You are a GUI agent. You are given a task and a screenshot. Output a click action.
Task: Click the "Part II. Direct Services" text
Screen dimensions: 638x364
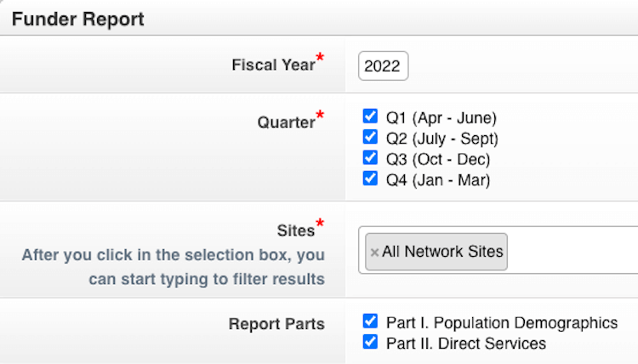pyautogui.click(x=465, y=344)
